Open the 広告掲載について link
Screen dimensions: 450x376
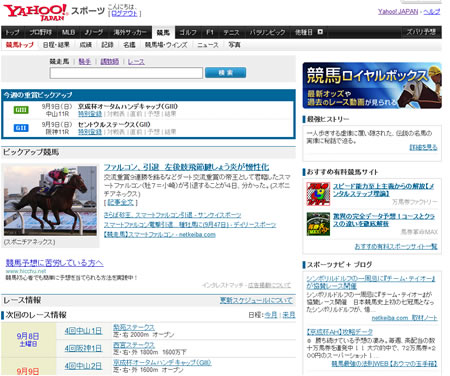269,285
